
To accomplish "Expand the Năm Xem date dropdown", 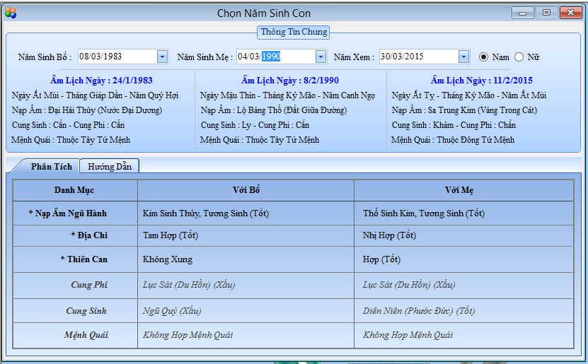I will pyautogui.click(x=463, y=57).
